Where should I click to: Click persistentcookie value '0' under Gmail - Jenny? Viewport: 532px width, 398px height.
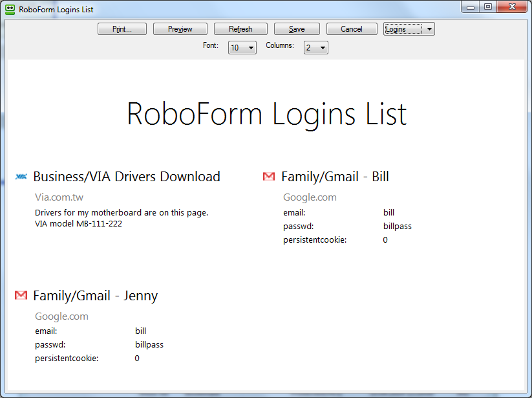click(137, 359)
